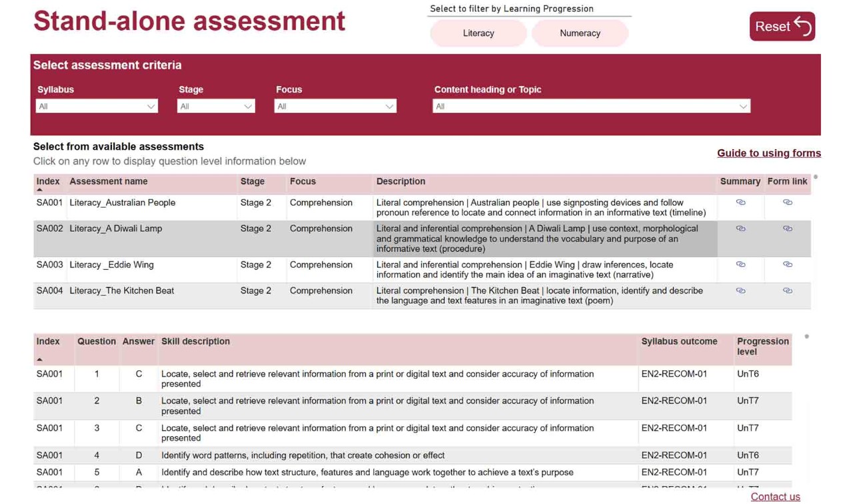The width and height of the screenshot is (853, 504).
Task: Open the Guide to using forms link
Action: click(x=769, y=153)
